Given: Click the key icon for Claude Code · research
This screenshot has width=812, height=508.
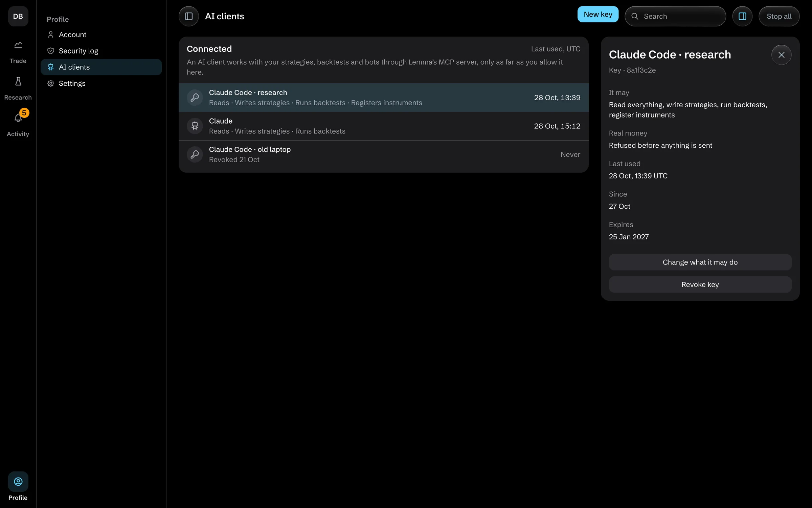Looking at the screenshot, I should pyautogui.click(x=195, y=98).
